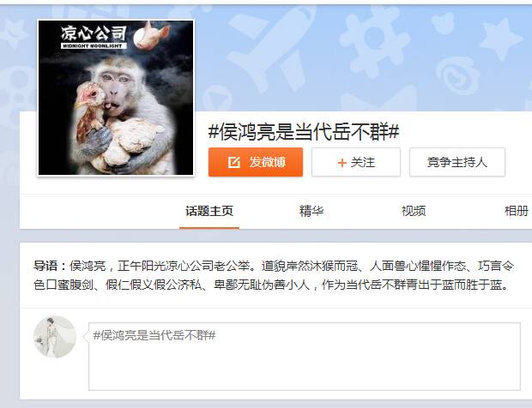Click the 发微博 compose button
The height and width of the screenshot is (408, 532).
pyautogui.click(x=256, y=162)
